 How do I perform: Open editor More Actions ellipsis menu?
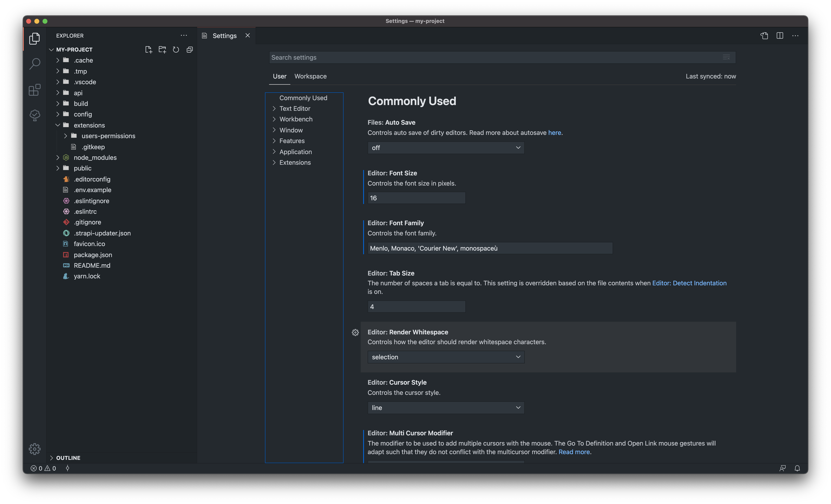pyautogui.click(x=795, y=35)
